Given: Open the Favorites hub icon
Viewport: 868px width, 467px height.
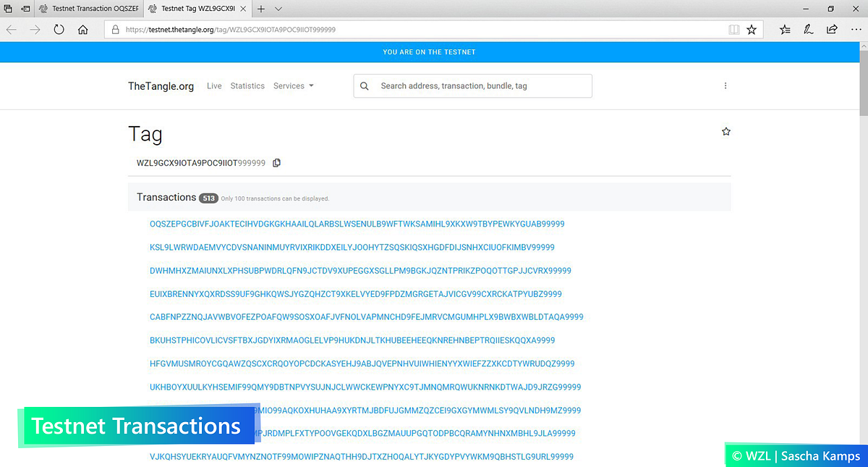Looking at the screenshot, I should tap(785, 30).
